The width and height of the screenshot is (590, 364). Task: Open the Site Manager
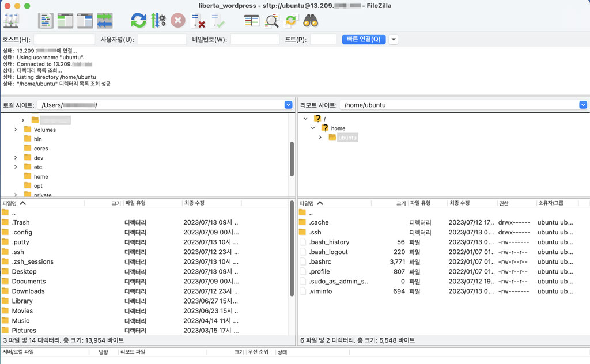[x=11, y=21]
